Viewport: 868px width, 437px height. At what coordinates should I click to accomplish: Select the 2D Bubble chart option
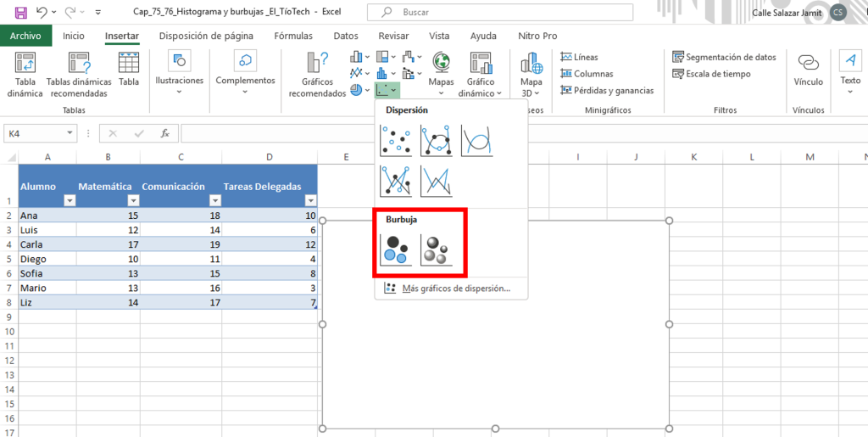396,249
